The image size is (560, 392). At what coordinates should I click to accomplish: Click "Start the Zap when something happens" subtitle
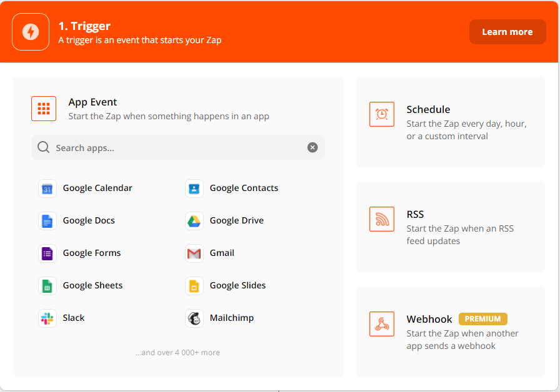pos(169,116)
